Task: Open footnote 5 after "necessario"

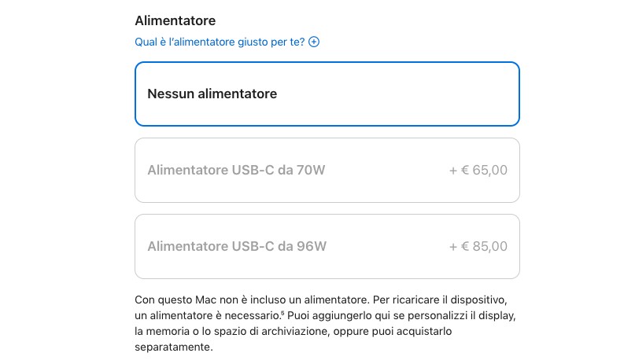Action: (x=282, y=314)
